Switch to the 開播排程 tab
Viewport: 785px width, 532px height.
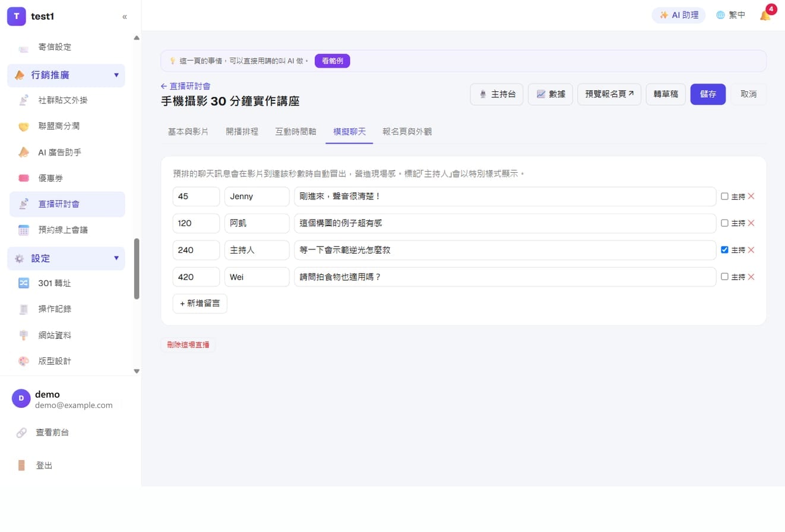(x=242, y=132)
